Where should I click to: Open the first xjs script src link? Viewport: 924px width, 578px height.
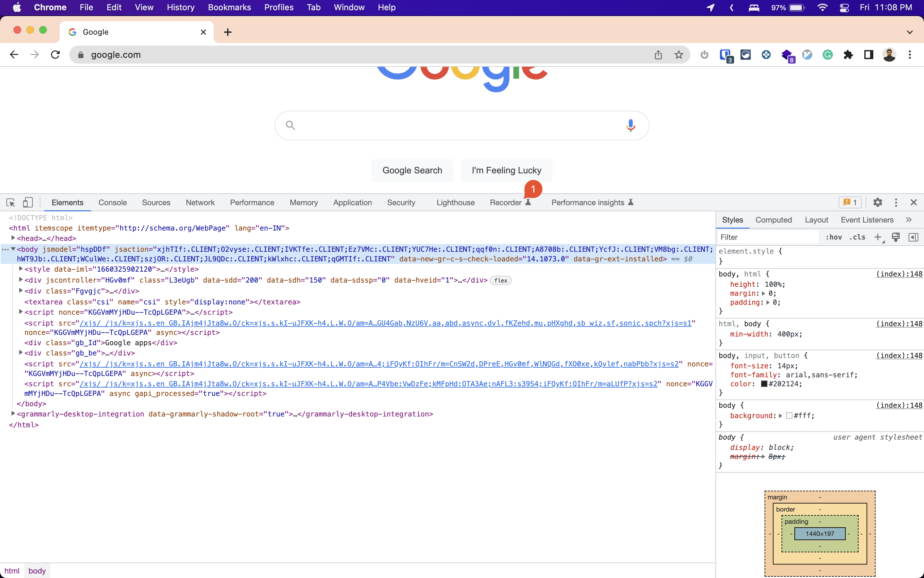pos(385,323)
